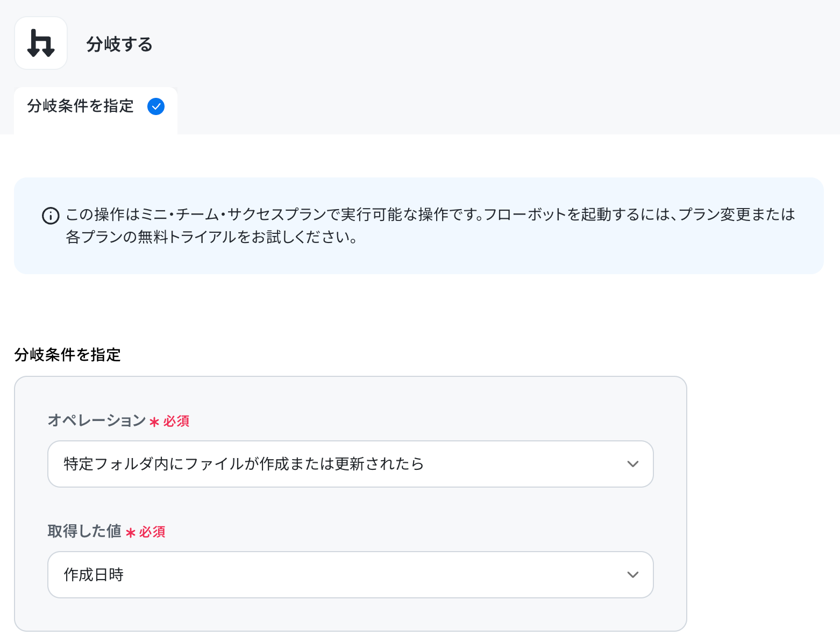Click inside the condition settings panel

(351, 504)
